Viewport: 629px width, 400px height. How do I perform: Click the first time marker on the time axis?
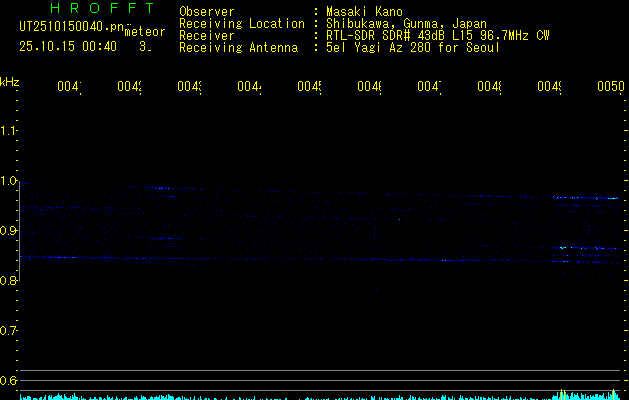click(68, 88)
